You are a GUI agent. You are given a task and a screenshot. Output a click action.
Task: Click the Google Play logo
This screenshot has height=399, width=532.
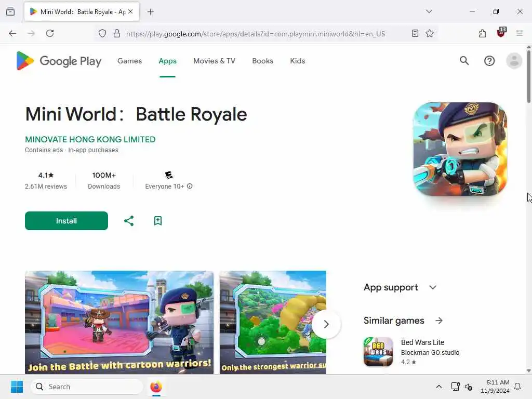pyautogui.click(x=58, y=61)
